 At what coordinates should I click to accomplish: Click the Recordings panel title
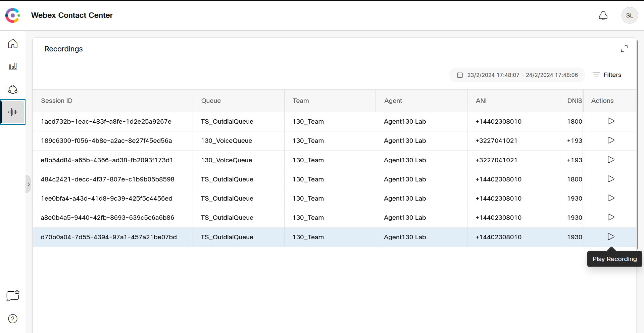pos(63,49)
